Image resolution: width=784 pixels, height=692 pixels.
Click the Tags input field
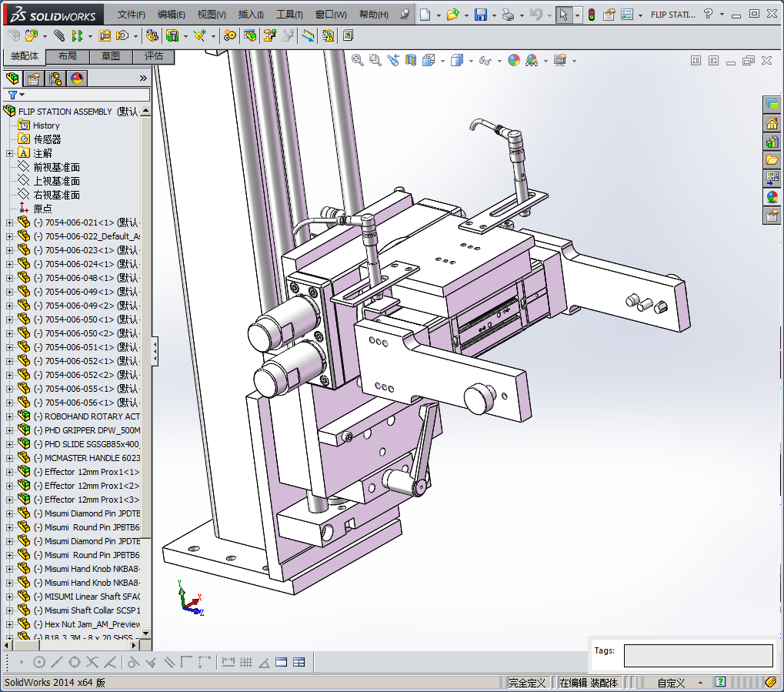698,656
